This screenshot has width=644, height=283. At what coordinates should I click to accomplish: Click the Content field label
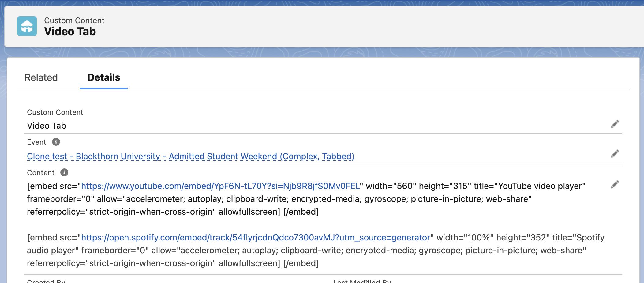[x=41, y=173]
